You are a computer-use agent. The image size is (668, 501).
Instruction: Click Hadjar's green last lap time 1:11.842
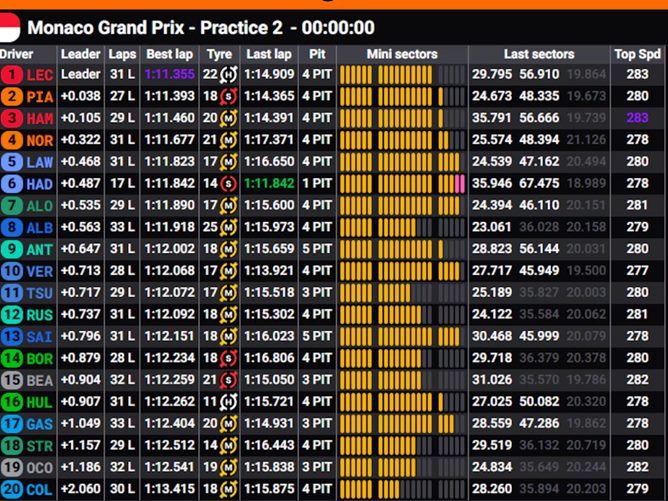coord(268,183)
